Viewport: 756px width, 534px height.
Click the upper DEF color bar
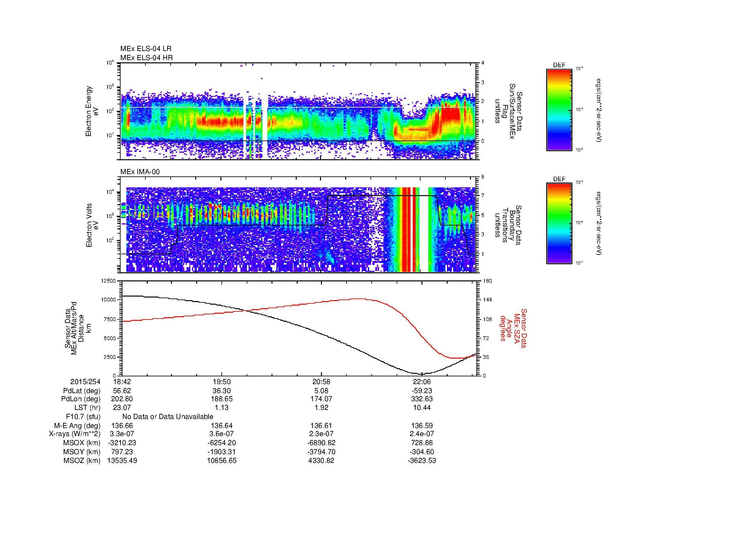click(559, 110)
